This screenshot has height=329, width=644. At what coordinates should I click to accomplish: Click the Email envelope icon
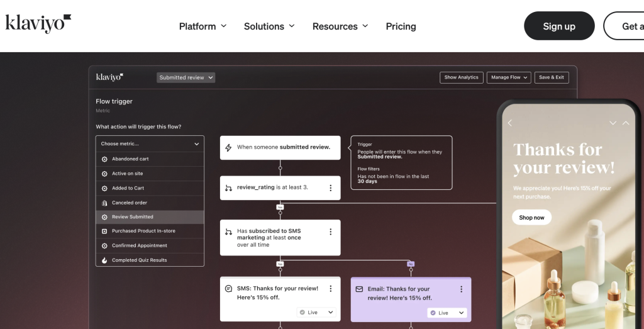359,289
